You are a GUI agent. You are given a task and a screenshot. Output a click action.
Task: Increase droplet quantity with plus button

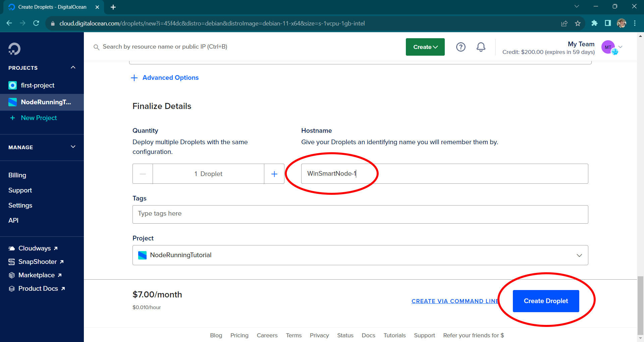point(274,174)
